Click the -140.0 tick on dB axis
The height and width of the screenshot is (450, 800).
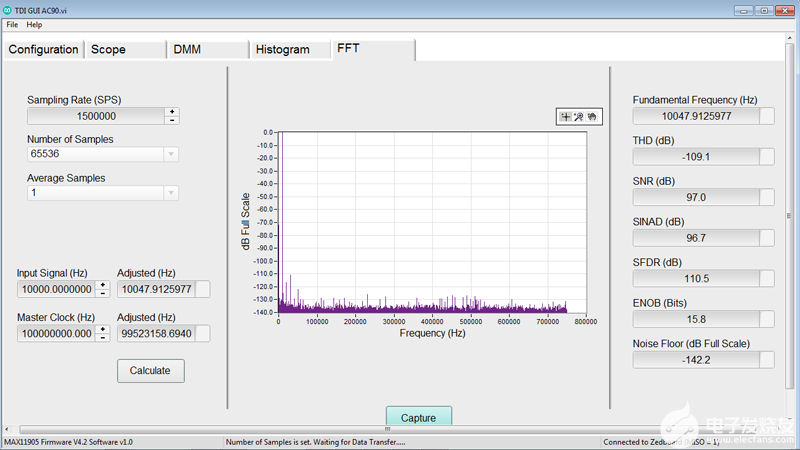pos(264,312)
